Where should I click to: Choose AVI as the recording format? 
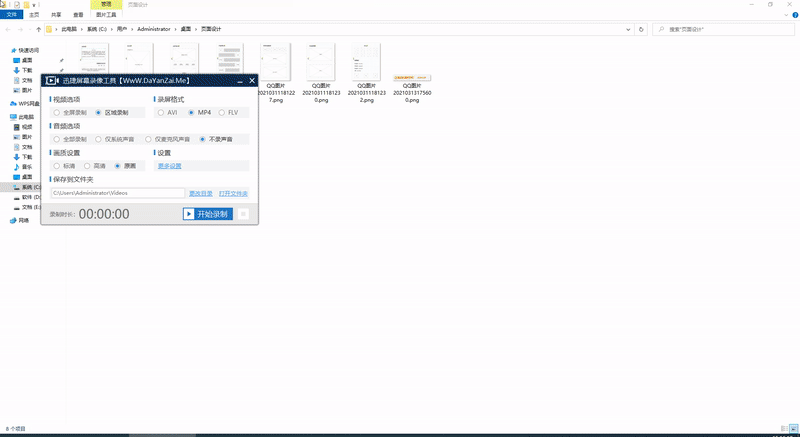pos(168,113)
